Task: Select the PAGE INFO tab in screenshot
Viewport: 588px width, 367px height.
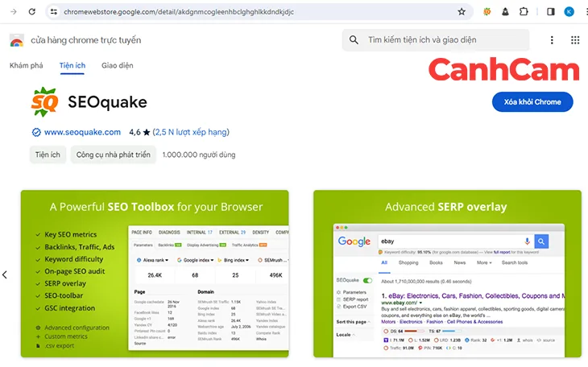Action: [142, 233]
